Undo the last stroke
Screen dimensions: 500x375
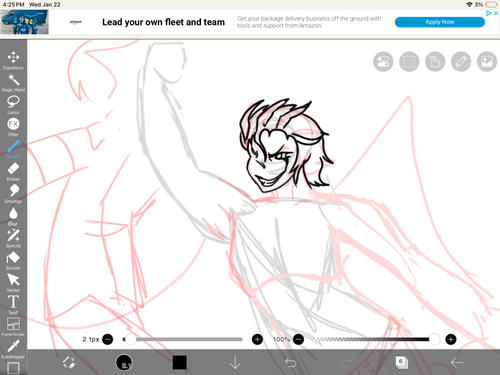pos(291,362)
